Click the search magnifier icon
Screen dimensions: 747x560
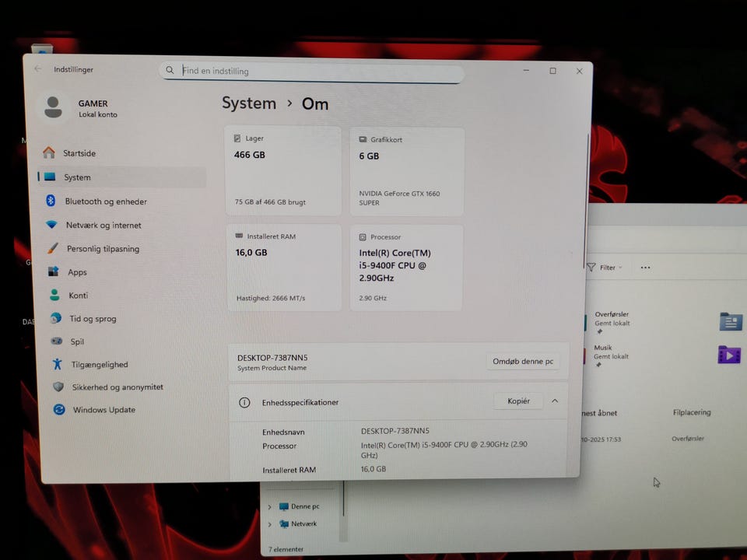point(170,70)
